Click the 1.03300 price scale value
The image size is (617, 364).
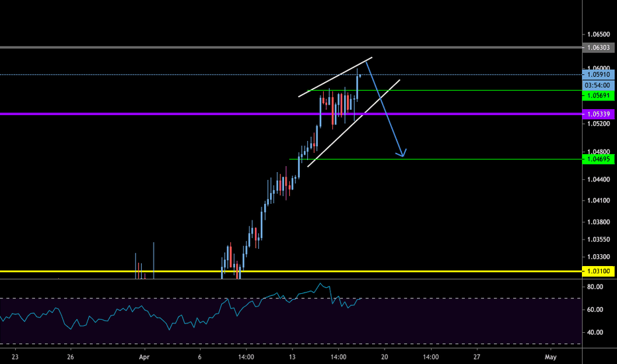[598, 257]
